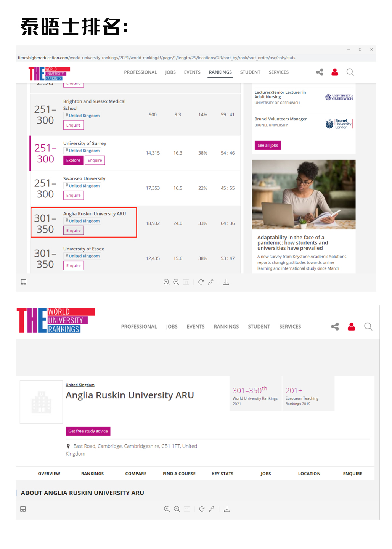The height and width of the screenshot is (549, 392).
Task: Open search icon in lower THE header
Action: pos(368,326)
